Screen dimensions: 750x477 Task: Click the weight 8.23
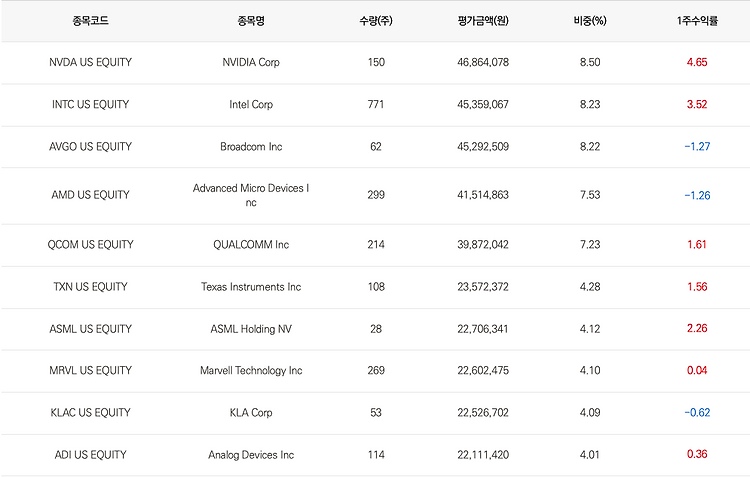(590, 104)
